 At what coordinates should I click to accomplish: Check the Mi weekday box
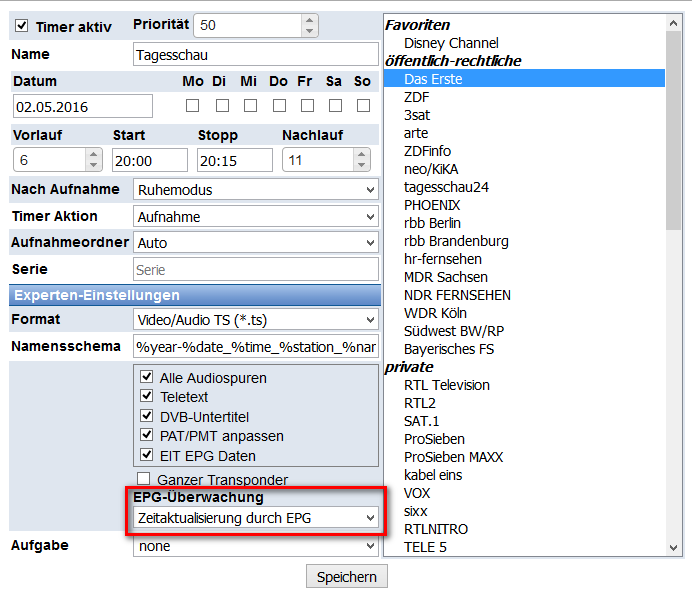tap(250, 105)
